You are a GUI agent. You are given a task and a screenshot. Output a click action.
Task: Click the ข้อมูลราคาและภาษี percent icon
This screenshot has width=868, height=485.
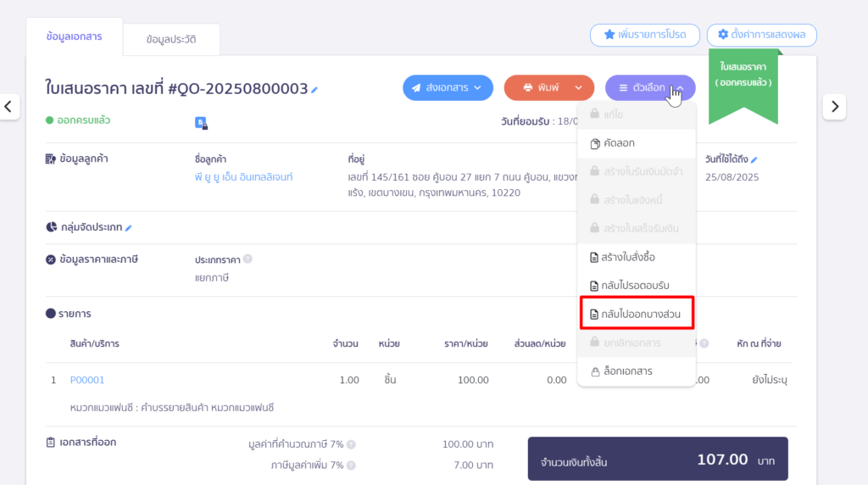tap(50, 259)
